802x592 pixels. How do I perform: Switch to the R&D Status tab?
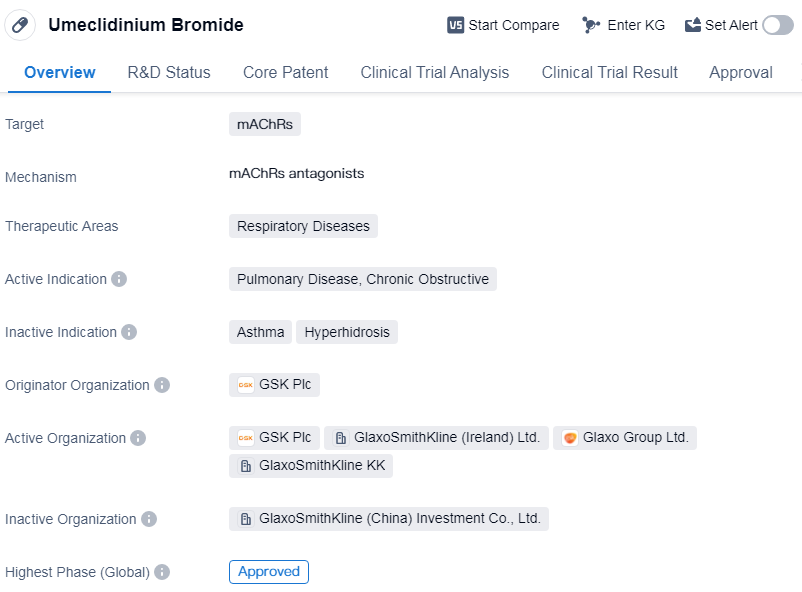(169, 72)
